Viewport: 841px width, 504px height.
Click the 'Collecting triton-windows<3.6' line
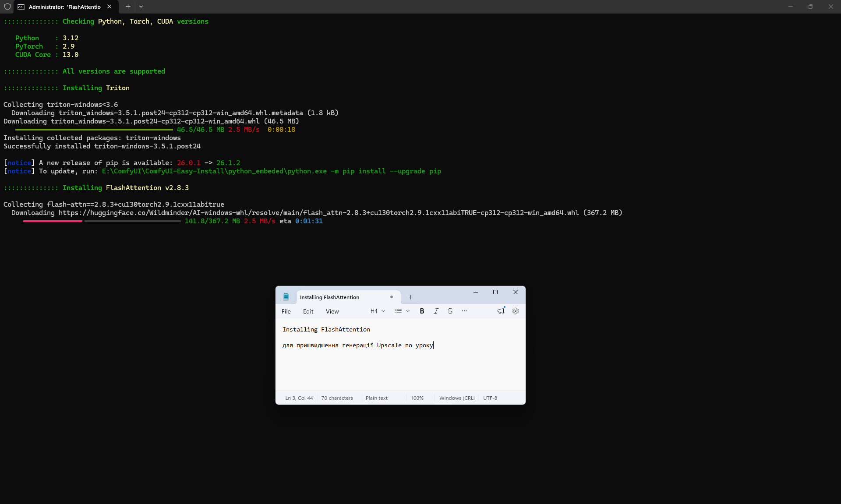pos(61,105)
